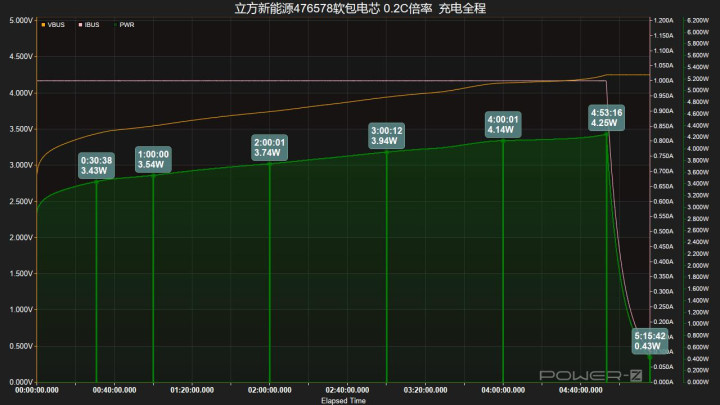Select the 0:30:38 3.43W marker label

point(96,165)
